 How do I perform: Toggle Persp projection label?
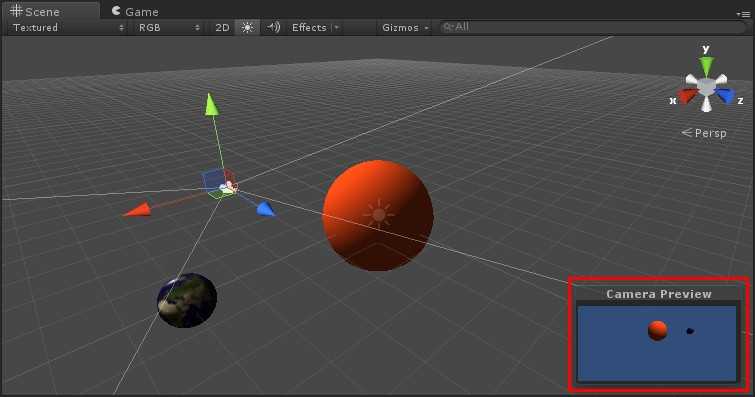(704, 133)
